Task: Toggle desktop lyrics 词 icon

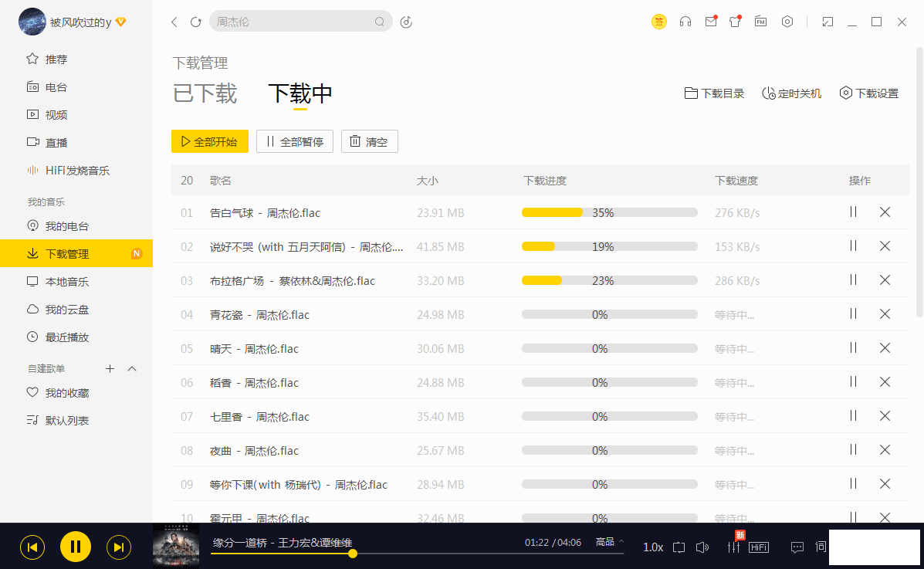Action: coord(821,547)
